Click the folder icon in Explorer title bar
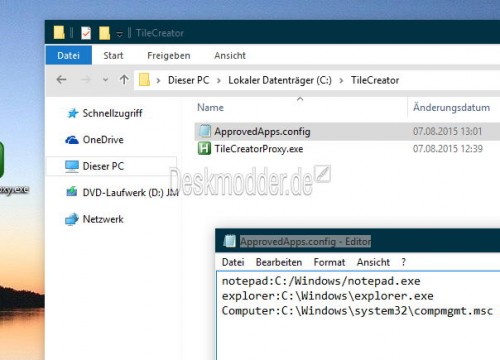Screen dimensions: 500x360 (59, 32)
